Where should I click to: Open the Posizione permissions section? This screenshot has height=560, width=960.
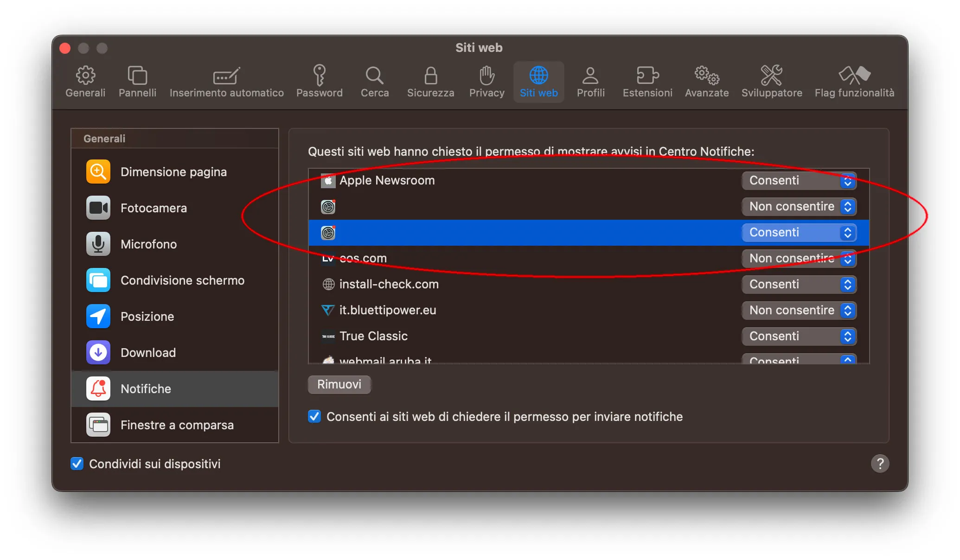[x=147, y=316]
